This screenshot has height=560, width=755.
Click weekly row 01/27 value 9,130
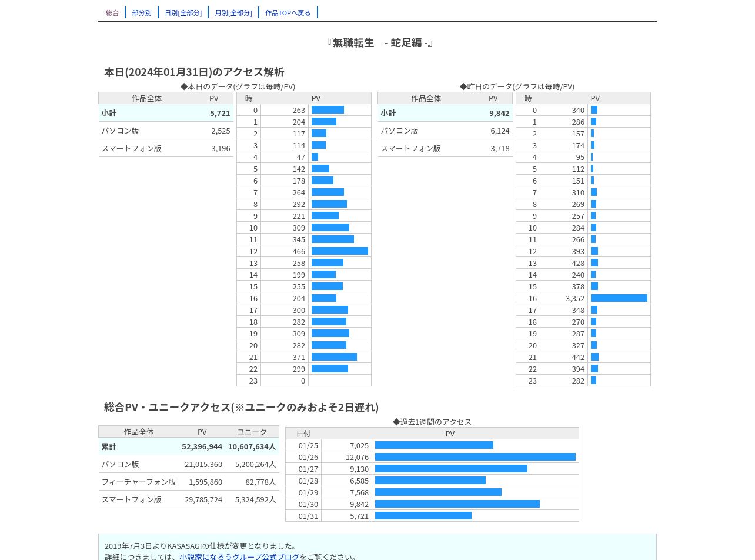[x=359, y=469]
